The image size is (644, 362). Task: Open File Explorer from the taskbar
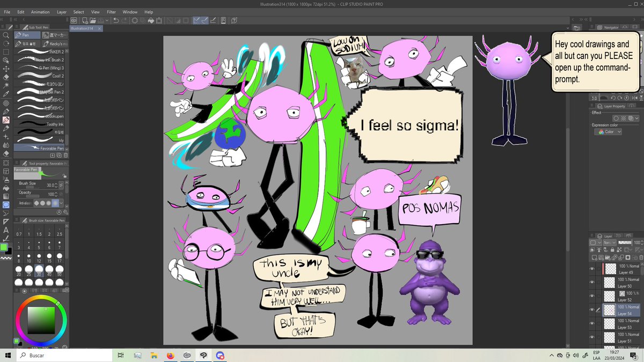tap(153, 355)
